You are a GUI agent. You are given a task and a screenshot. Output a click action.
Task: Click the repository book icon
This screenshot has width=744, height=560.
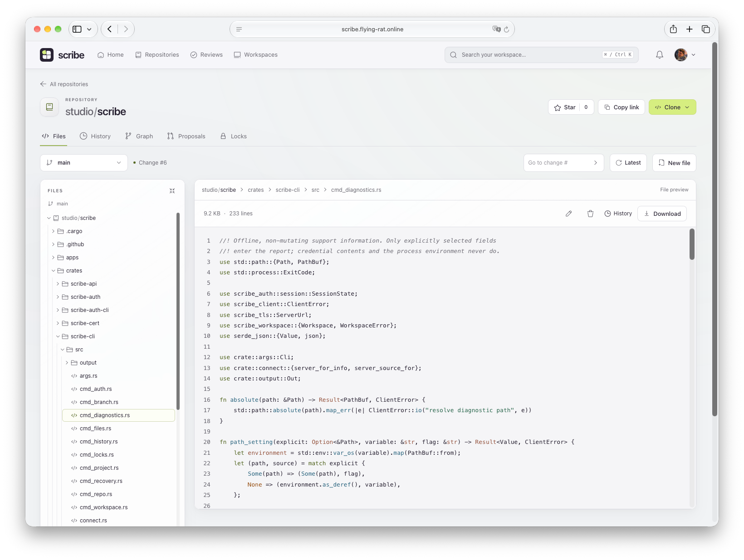(x=49, y=107)
